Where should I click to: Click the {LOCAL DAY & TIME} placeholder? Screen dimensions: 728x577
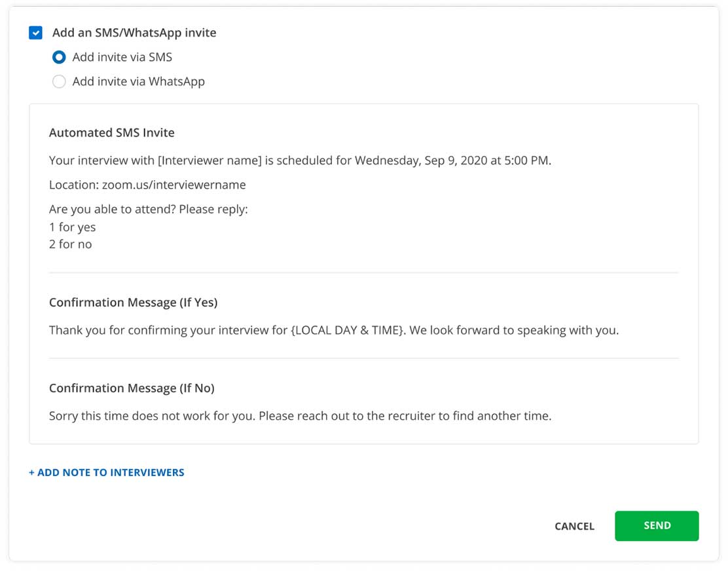[347, 330]
